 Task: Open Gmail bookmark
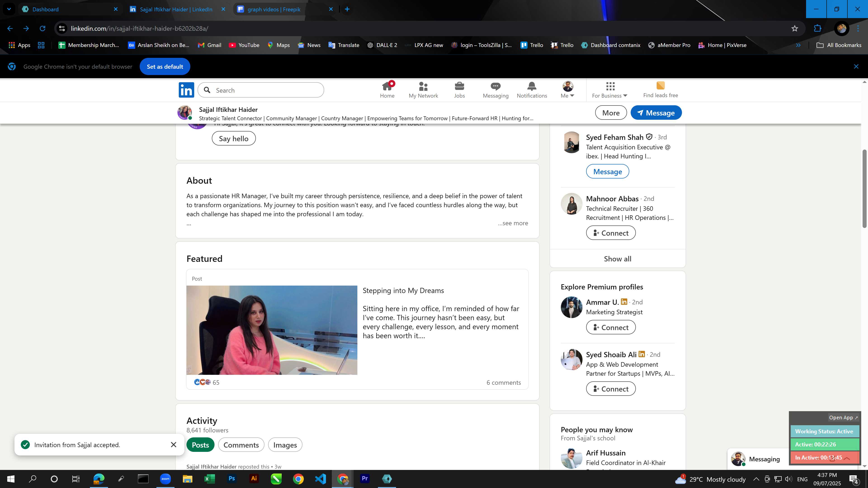pos(209,45)
